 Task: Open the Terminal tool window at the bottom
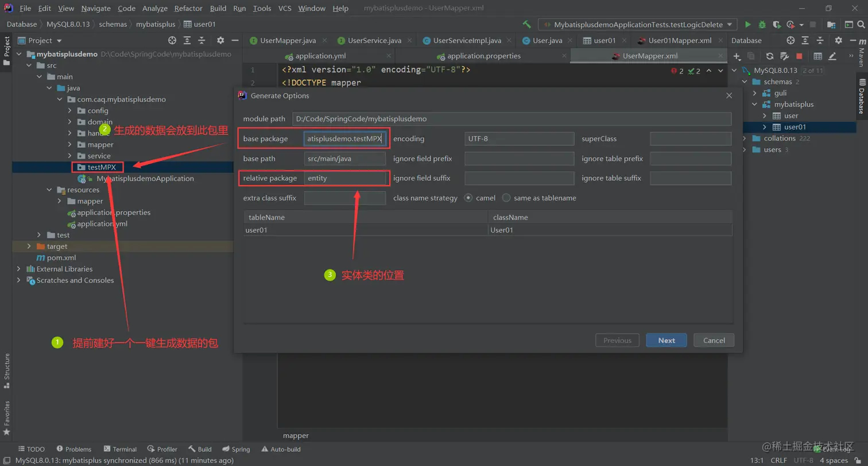(120, 449)
